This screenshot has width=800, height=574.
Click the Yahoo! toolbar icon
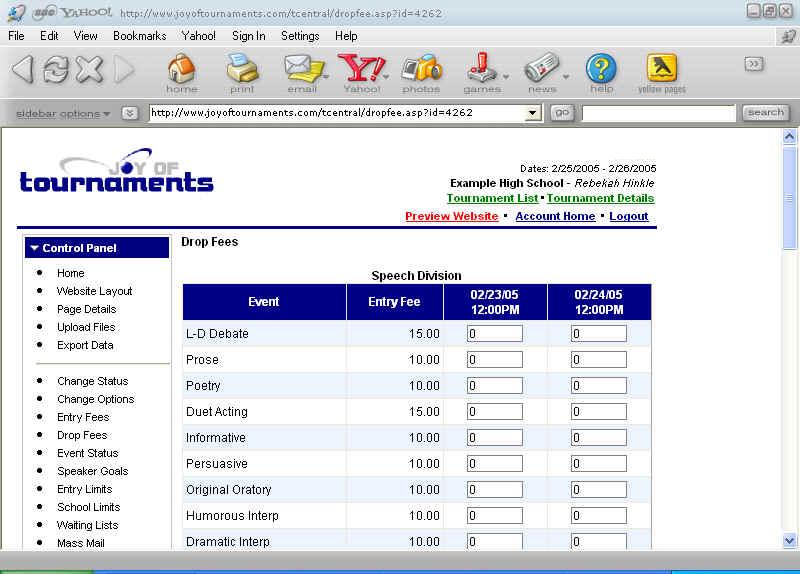[x=361, y=70]
